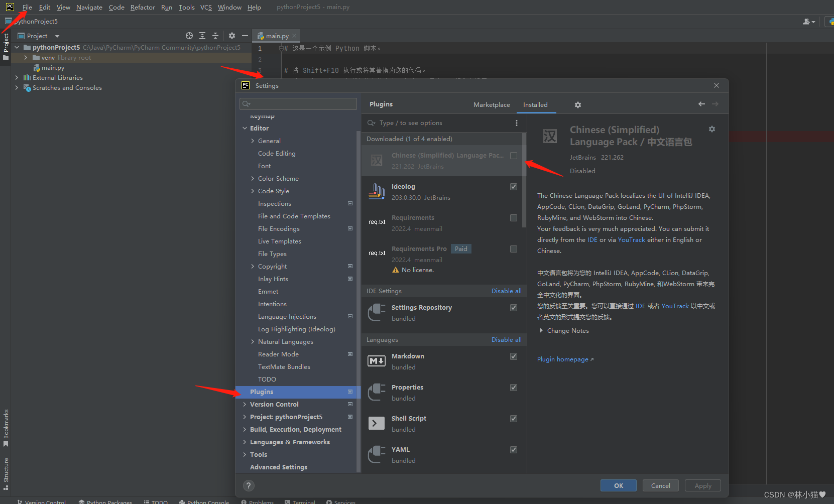Expand Change Notes disclosure triangle
Viewport: 834px width, 504px height.
[x=541, y=330]
